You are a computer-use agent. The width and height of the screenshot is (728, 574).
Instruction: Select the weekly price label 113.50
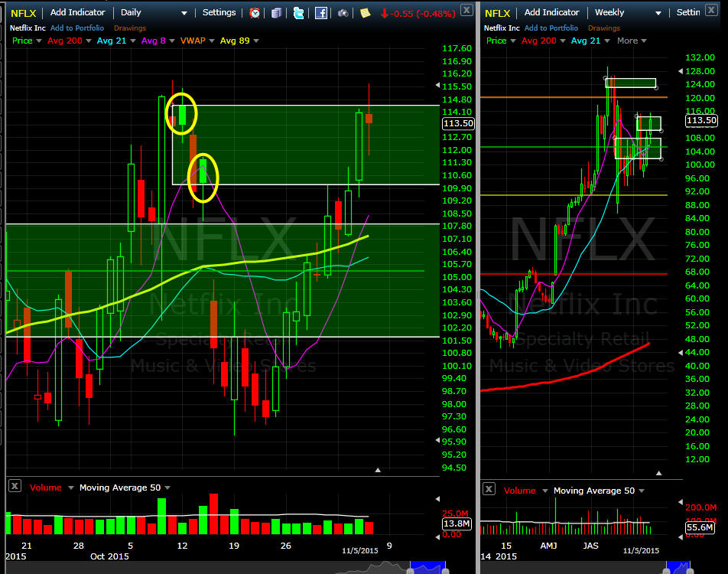pyautogui.click(x=701, y=120)
